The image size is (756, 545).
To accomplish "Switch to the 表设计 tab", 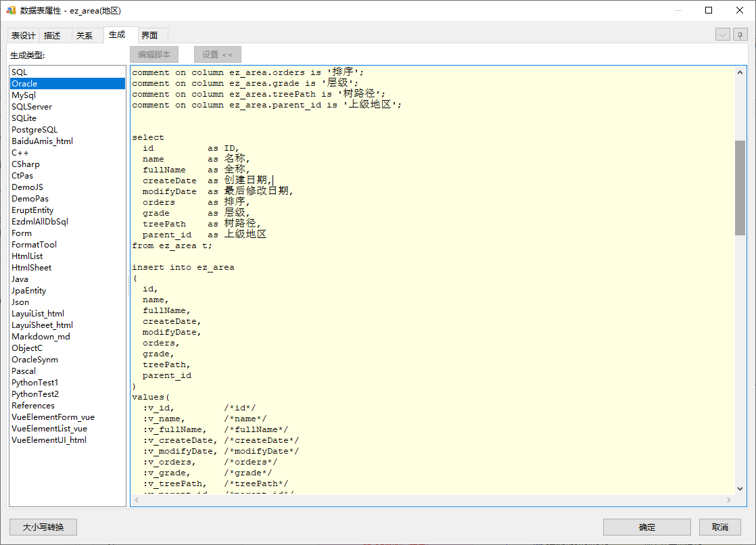I will (24, 36).
